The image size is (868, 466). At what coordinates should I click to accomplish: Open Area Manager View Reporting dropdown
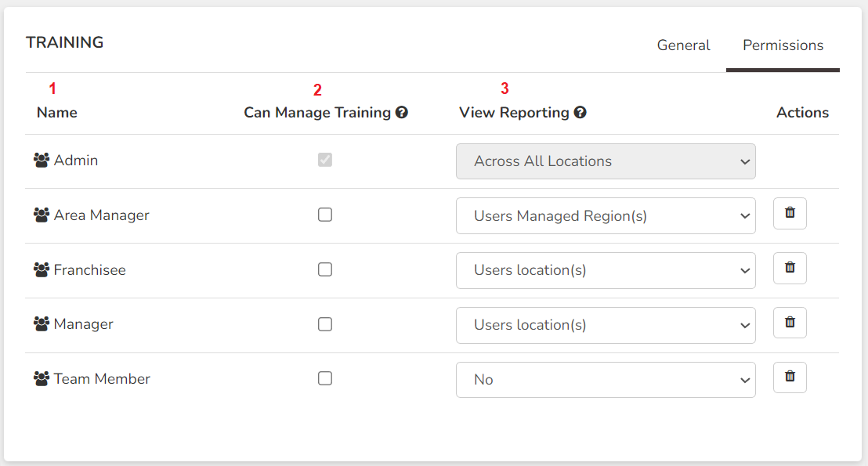(x=606, y=216)
